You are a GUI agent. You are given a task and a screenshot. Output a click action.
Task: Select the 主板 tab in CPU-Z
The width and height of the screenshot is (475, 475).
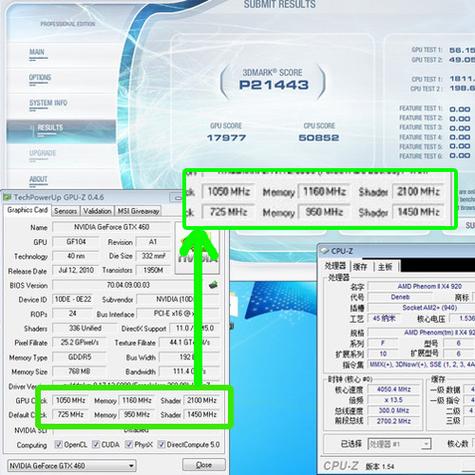coord(385,267)
